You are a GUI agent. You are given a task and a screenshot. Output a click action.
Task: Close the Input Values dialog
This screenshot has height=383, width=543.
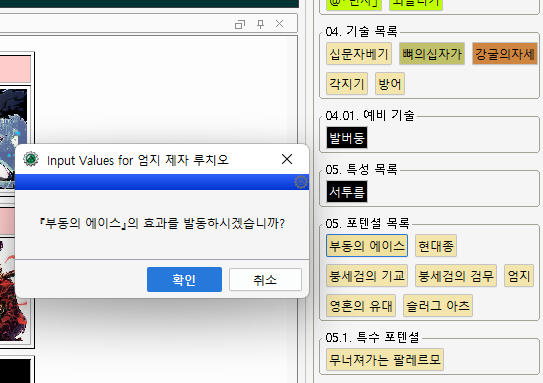pyautogui.click(x=287, y=159)
